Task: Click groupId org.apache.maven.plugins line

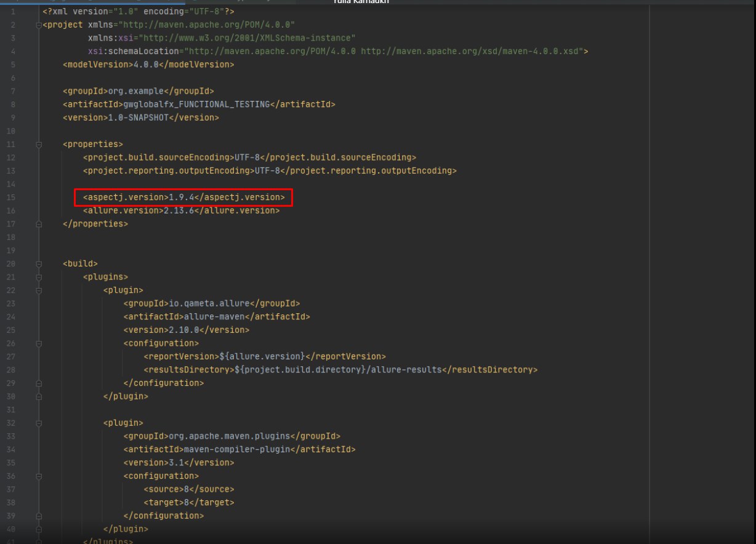Action: coord(232,436)
